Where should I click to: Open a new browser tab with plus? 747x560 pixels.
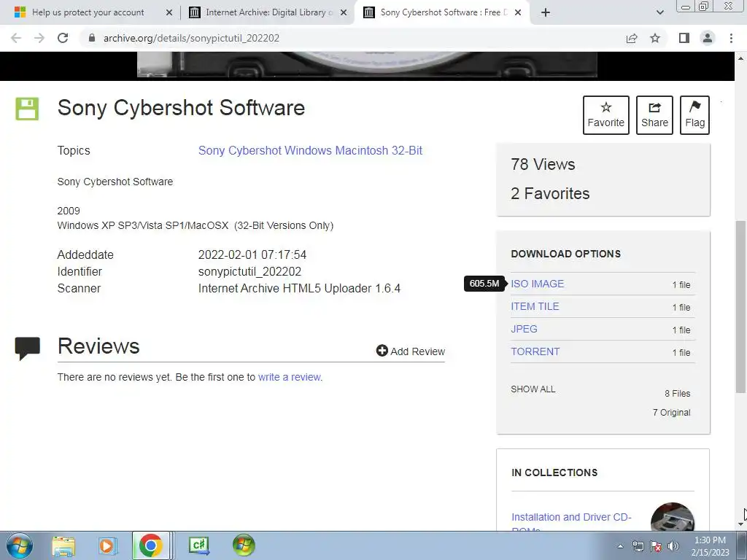[x=546, y=13]
